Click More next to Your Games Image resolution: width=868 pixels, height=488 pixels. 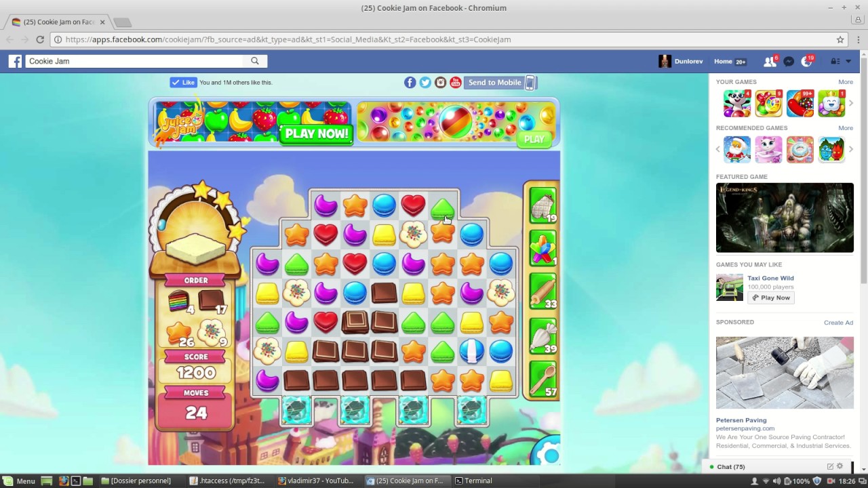click(x=845, y=82)
